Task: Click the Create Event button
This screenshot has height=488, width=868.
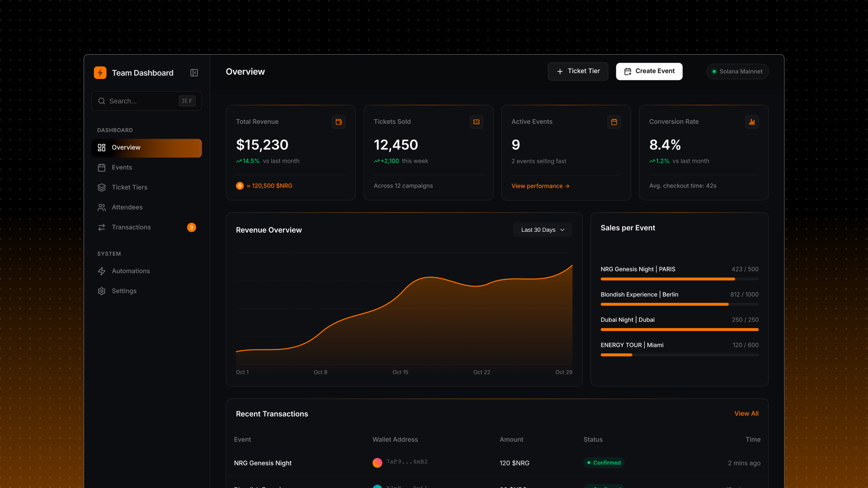Action: (x=649, y=71)
